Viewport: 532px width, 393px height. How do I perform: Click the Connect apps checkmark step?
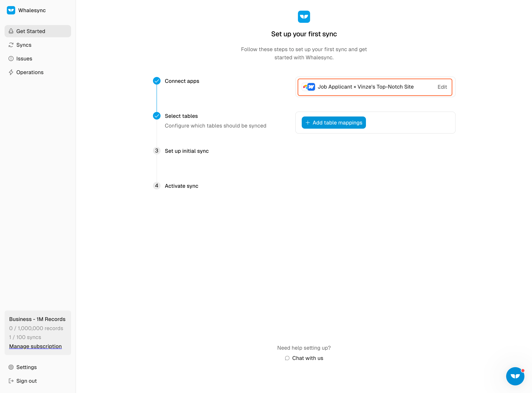pos(157,81)
